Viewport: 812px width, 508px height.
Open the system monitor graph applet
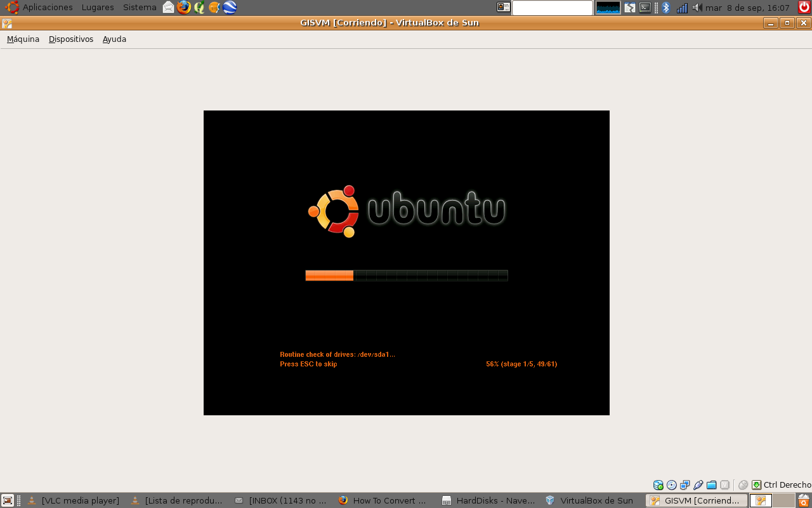point(608,8)
